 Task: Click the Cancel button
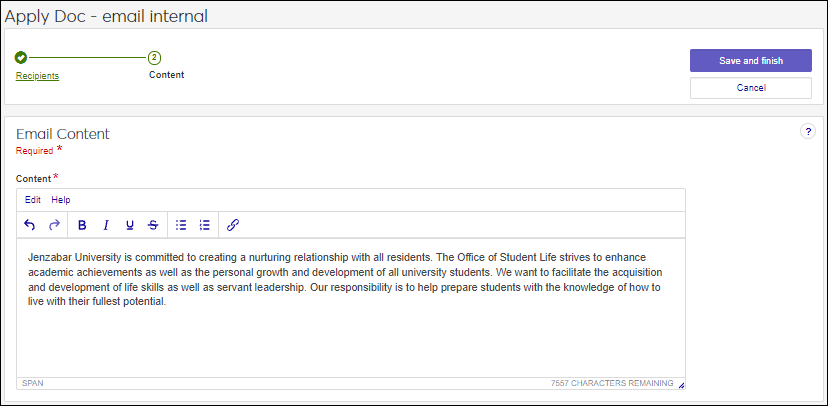[750, 88]
